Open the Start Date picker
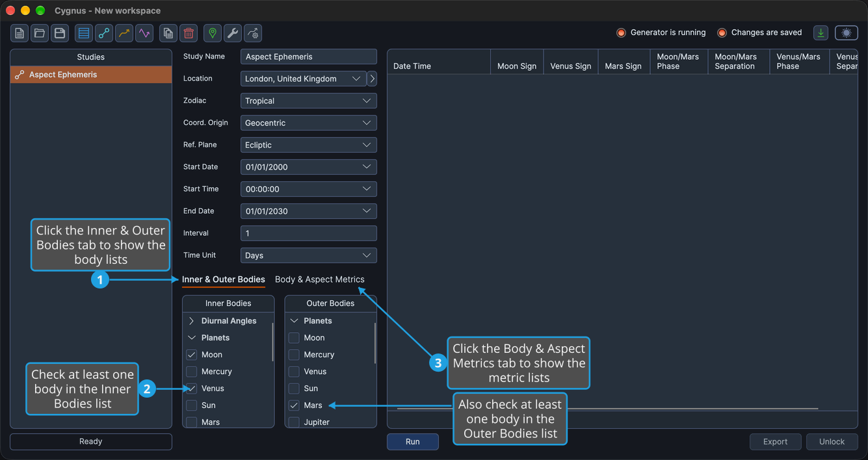Image resolution: width=868 pixels, height=460 pixels. [309, 167]
